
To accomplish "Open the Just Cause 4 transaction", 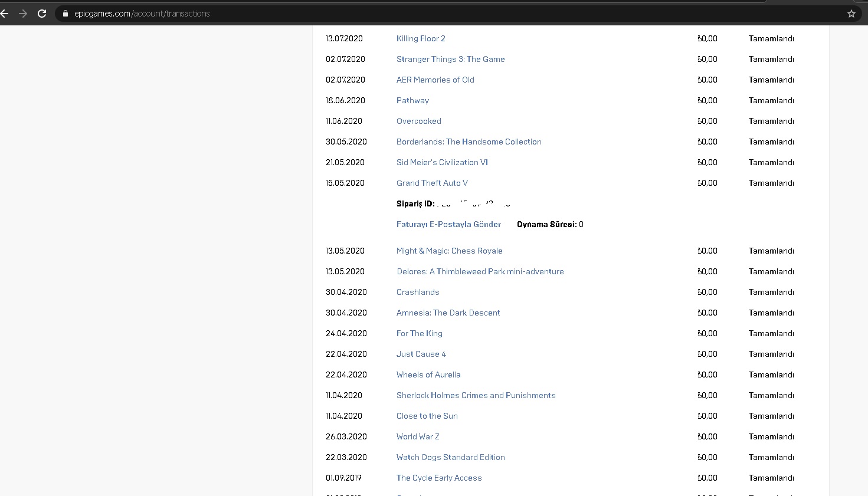I will (421, 354).
